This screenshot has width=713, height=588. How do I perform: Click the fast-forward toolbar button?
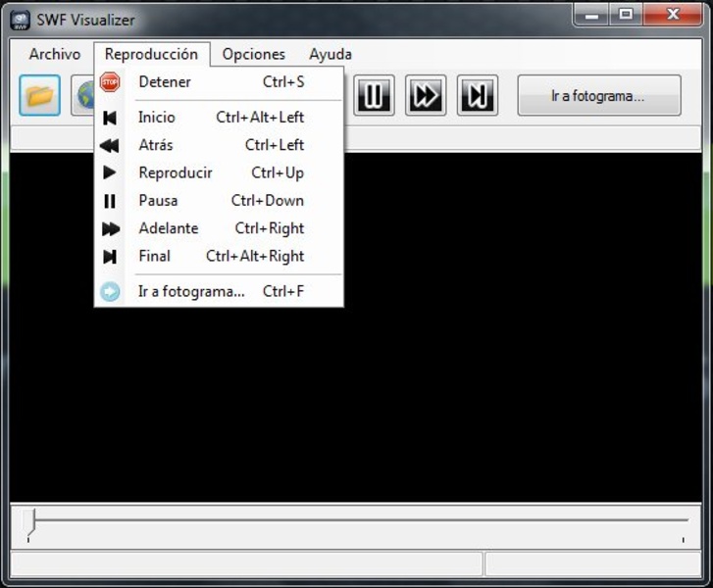[x=426, y=95]
